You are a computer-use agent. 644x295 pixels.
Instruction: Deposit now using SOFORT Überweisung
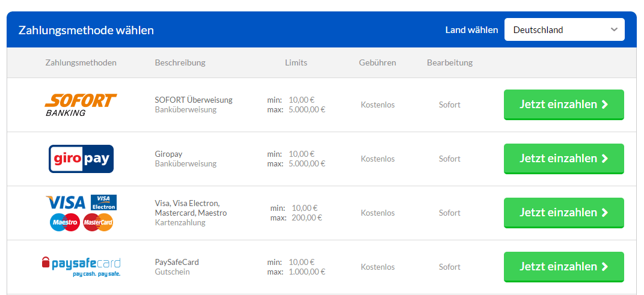click(x=564, y=105)
